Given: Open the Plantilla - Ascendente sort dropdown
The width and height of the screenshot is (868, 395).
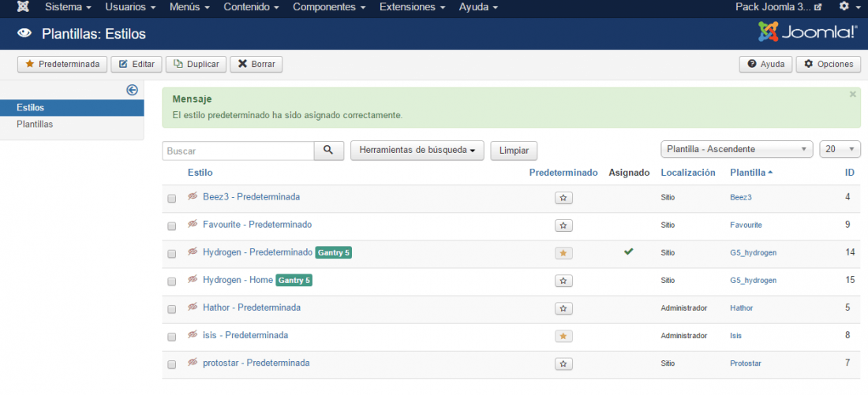Looking at the screenshot, I should click(737, 149).
